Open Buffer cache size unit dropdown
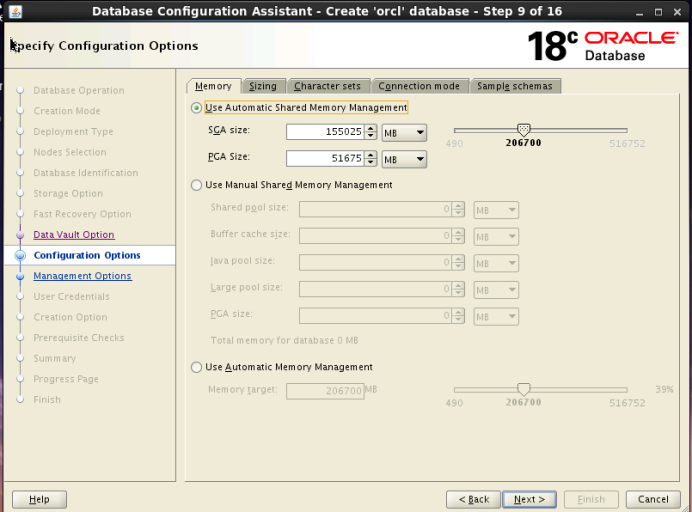 [496, 237]
